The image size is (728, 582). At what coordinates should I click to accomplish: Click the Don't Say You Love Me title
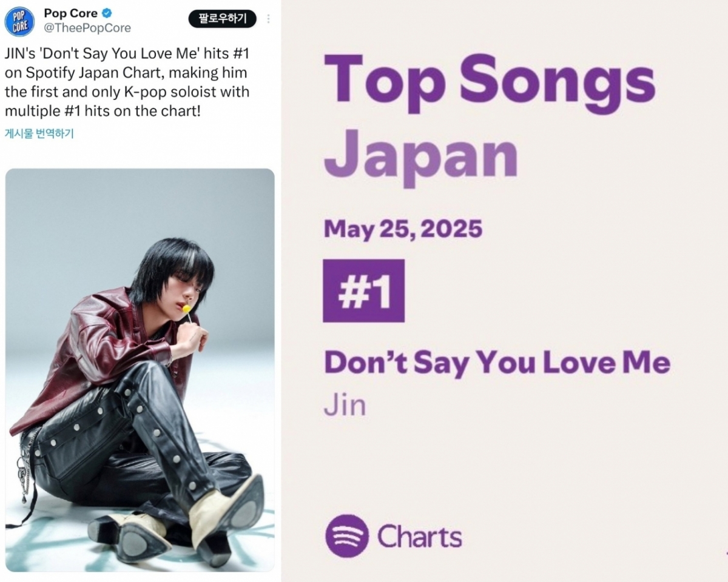[497, 362]
